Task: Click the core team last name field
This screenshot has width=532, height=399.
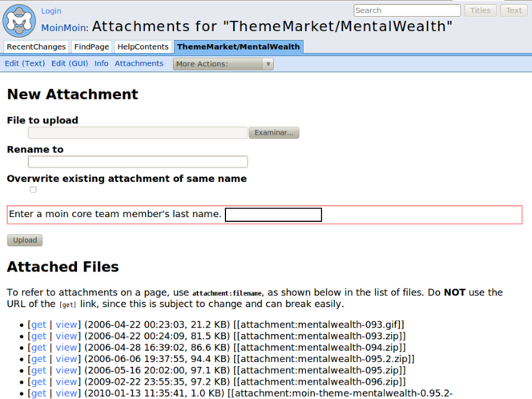Action: [273, 215]
